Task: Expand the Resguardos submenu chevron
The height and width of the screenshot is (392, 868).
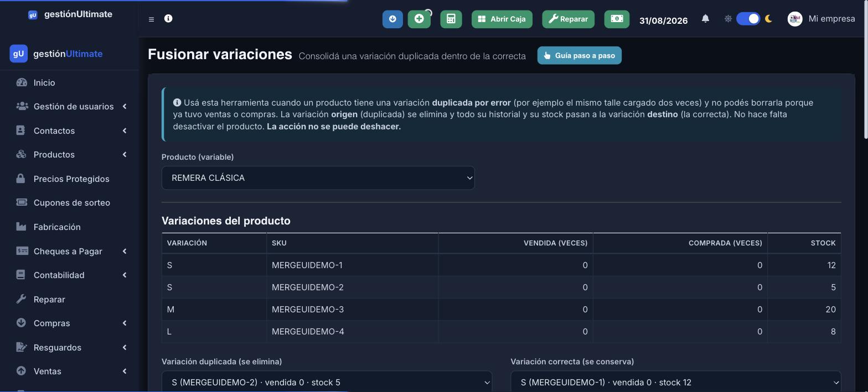Action: (x=125, y=347)
